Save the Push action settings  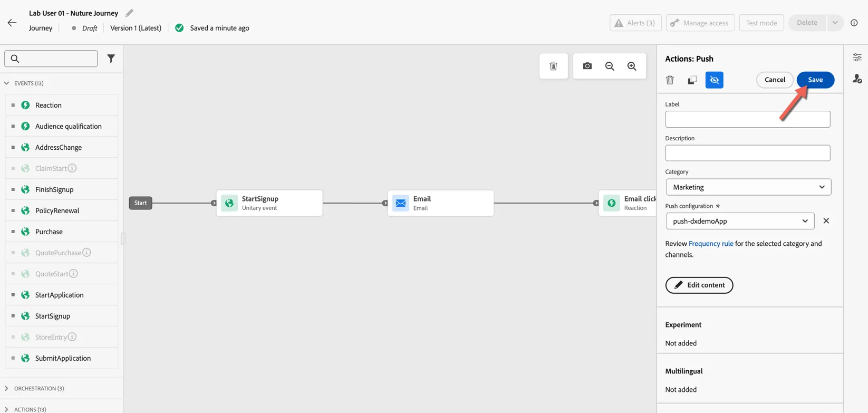tap(815, 80)
